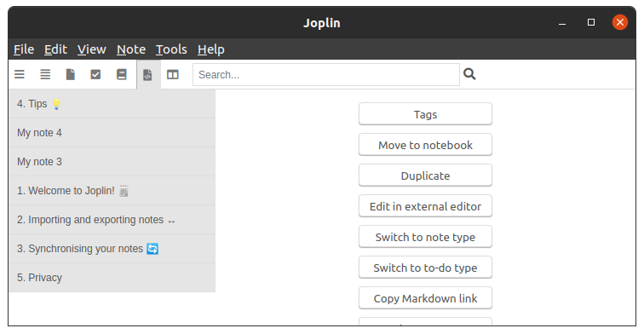Click the magnifying glass search icon
This screenshot has height=334, width=644.
pyautogui.click(x=469, y=74)
